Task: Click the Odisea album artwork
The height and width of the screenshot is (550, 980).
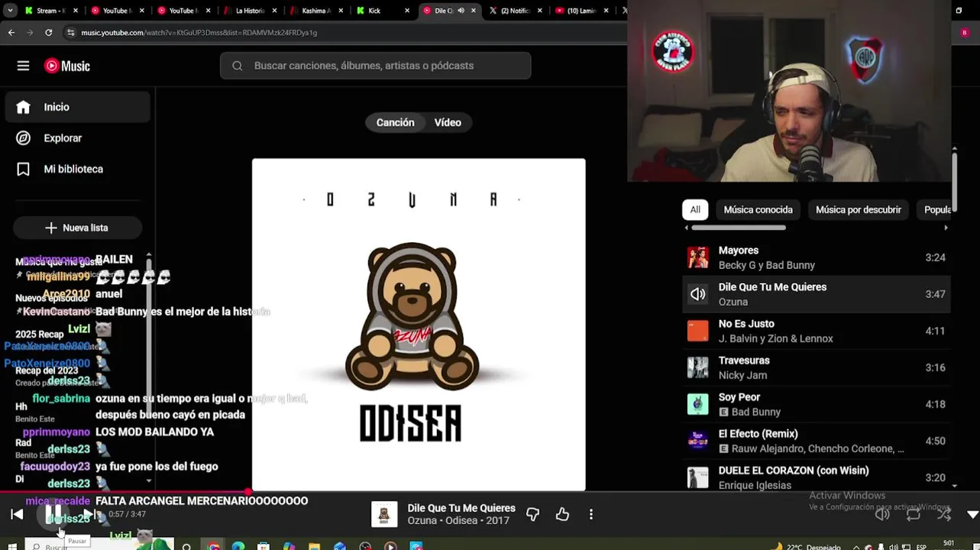Action: point(419,325)
